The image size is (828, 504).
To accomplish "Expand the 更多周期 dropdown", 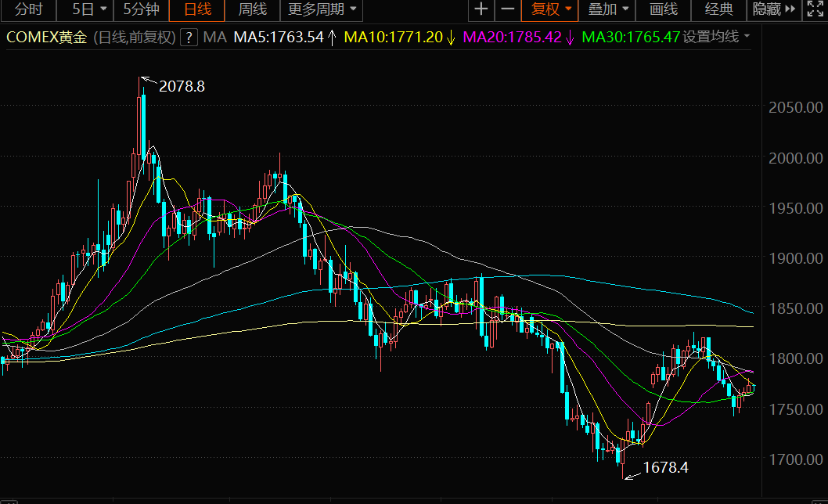I will click(322, 9).
